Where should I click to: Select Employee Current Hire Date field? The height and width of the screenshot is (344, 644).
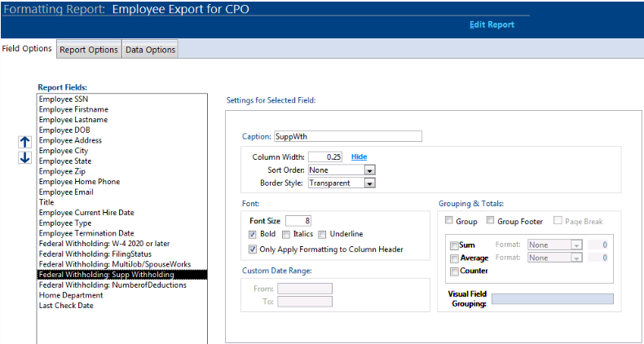[122, 213]
